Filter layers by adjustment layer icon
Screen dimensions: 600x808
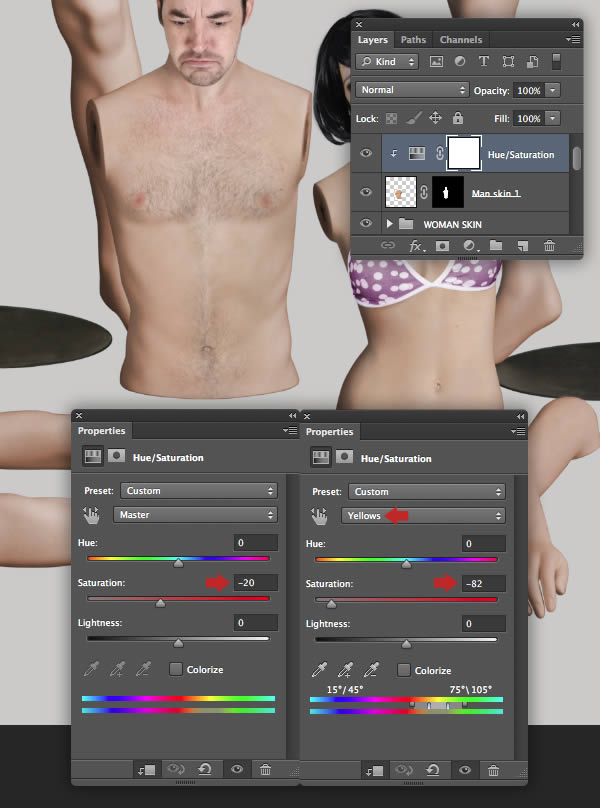tap(460, 62)
